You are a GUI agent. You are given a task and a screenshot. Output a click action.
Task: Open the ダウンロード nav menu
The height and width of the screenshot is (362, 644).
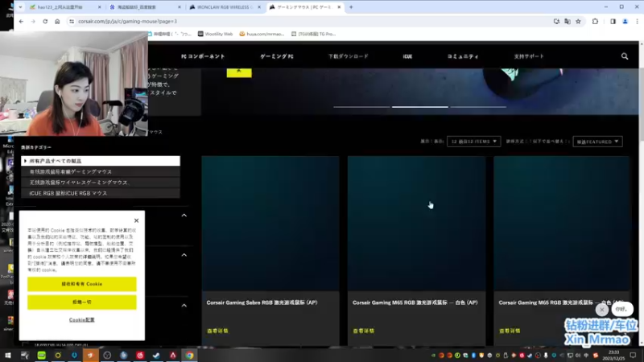[349, 56]
